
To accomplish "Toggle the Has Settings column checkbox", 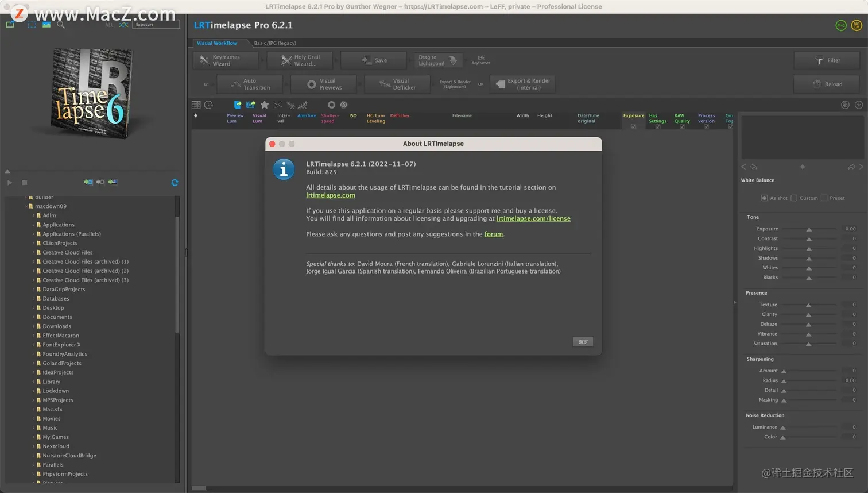I will [x=658, y=126].
